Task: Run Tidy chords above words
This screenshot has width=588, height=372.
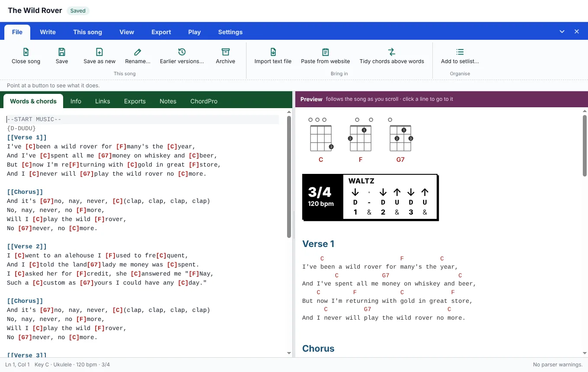Action: (392, 56)
